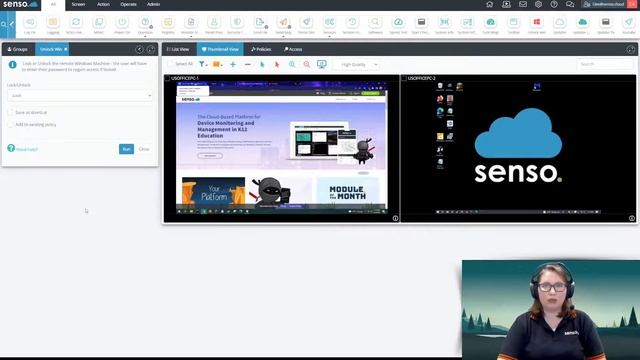Open the Send Msg tool

(283, 24)
